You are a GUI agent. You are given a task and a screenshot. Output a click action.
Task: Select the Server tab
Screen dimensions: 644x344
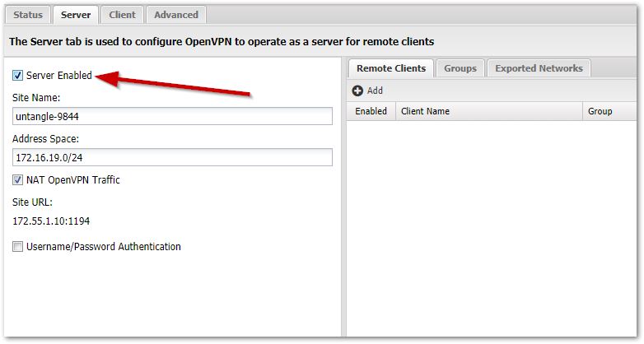click(76, 15)
